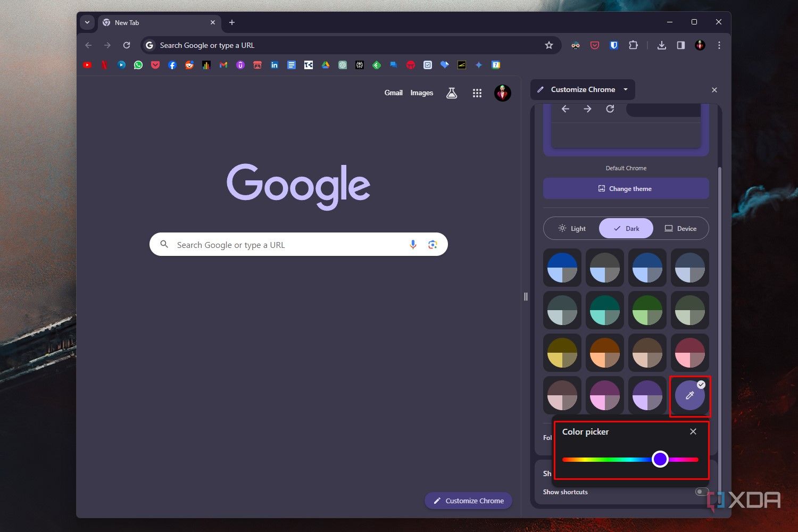The height and width of the screenshot is (532, 798).
Task: Search by image with Google Lens icon
Action: [433, 244]
